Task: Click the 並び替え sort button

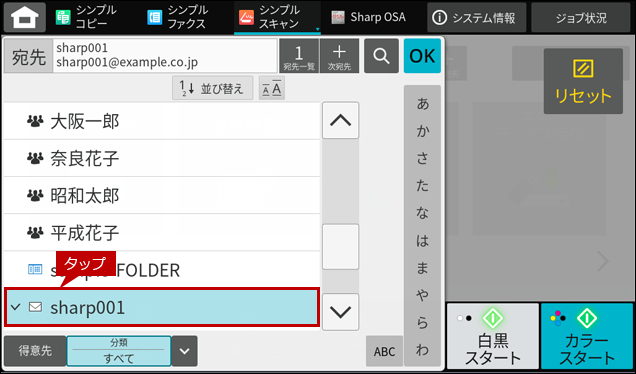Action: (x=213, y=88)
